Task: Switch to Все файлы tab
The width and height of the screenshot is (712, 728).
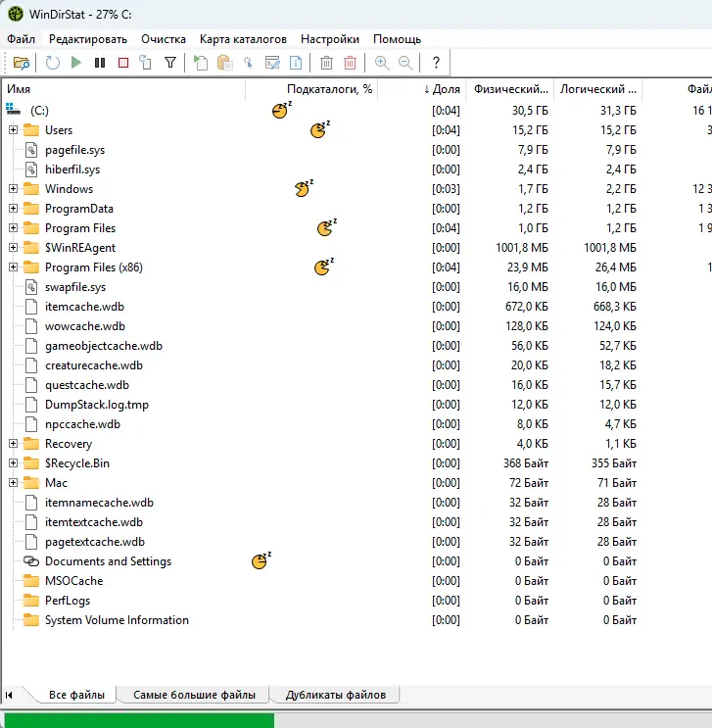Action: pyautogui.click(x=76, y=695)
